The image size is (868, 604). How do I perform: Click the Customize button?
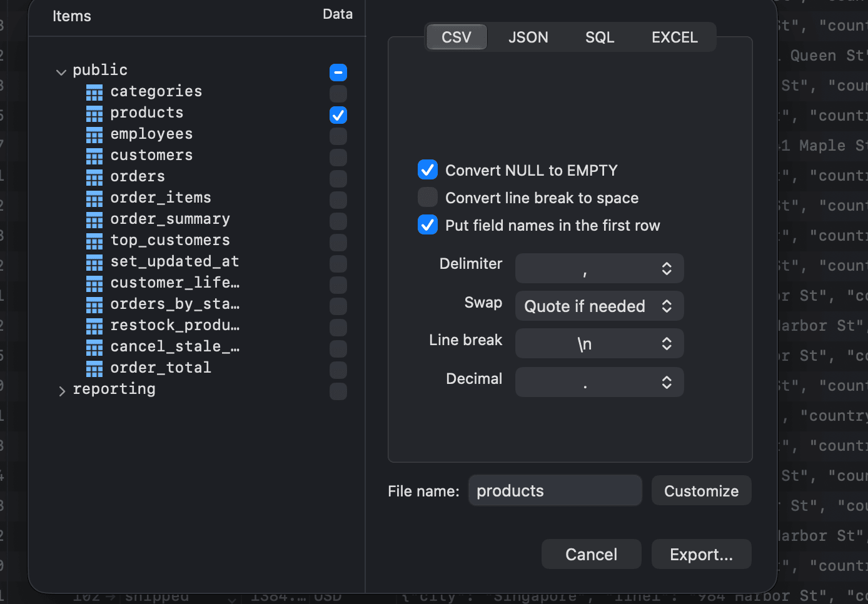702,491
